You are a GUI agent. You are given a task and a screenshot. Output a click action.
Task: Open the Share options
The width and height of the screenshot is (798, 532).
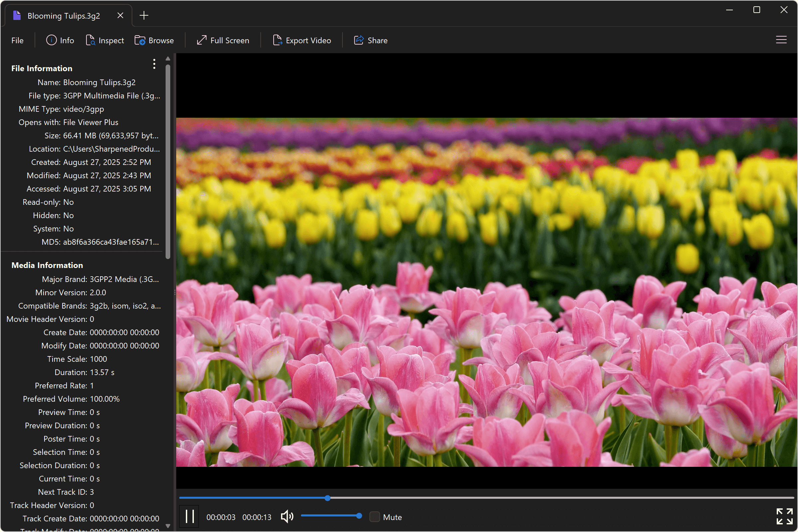[371, 40]
